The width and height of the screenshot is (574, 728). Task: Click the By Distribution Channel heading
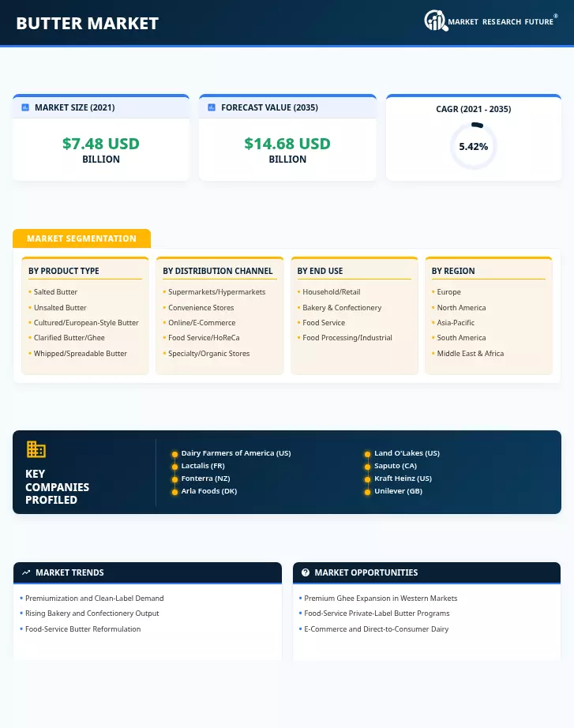coord(218,271)
